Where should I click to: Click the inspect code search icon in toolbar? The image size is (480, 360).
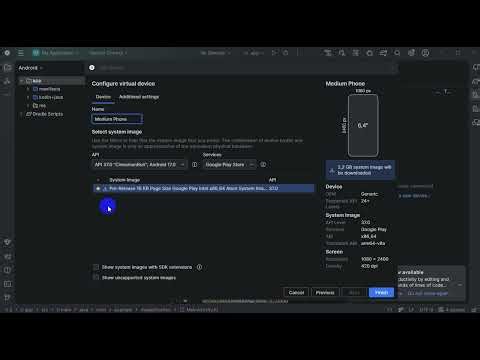click(x=342, y=53)
